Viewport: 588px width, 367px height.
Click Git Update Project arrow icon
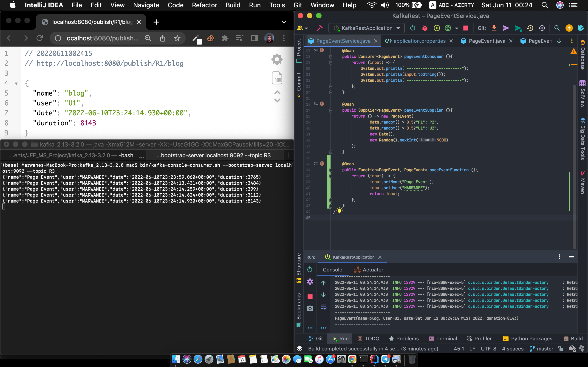(494, 28)
